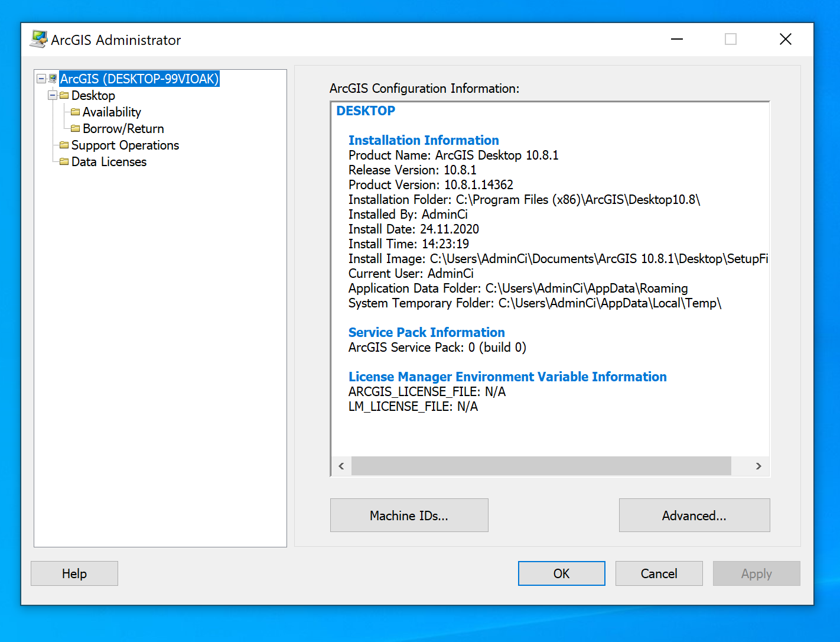
Task: Click the Support Operations folder icon
Action: 64,145
